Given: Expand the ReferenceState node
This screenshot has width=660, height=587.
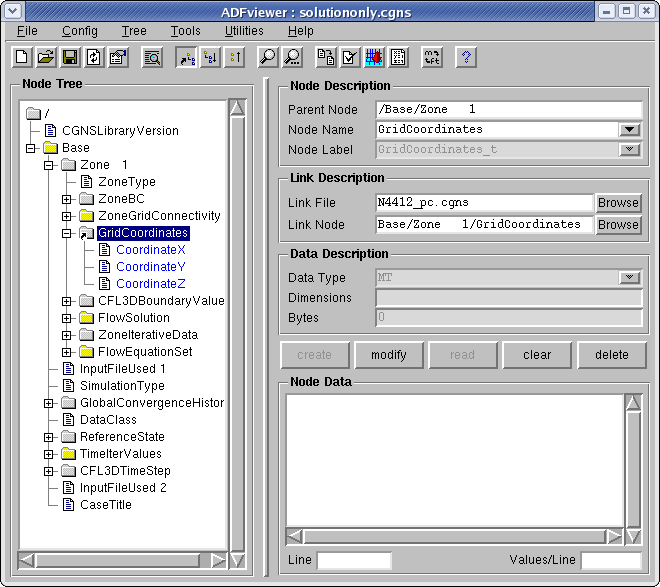Looking at the screenshot, I should (49, 437).
